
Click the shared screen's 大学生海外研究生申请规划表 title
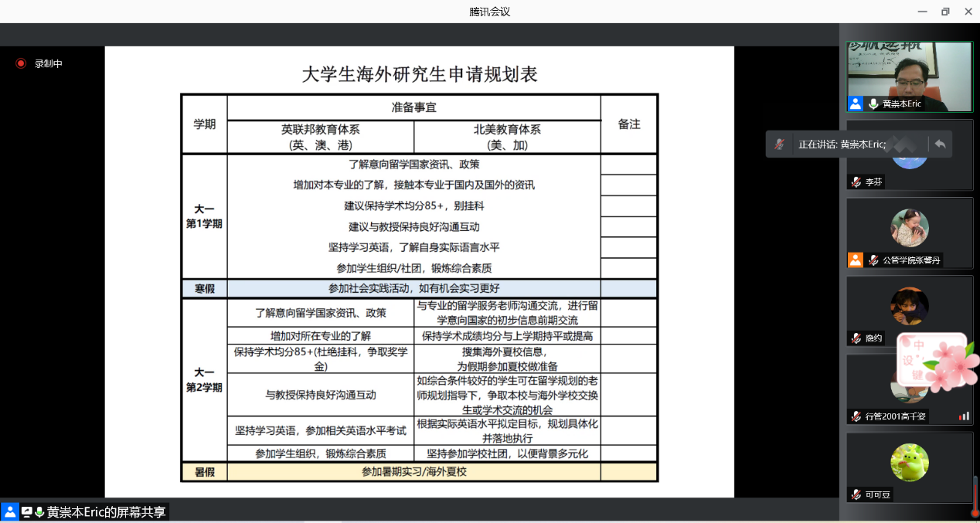[x=419, y=75]
